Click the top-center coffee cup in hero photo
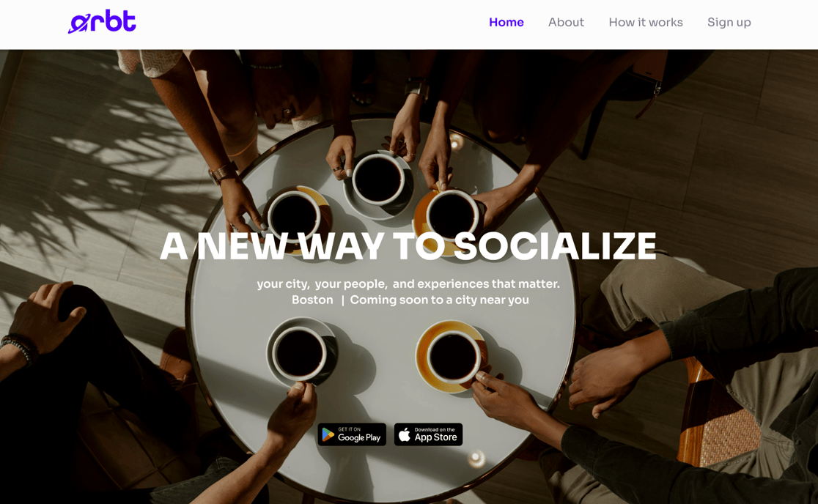Viewport: 818px width, 504px height. coord(378,179)
